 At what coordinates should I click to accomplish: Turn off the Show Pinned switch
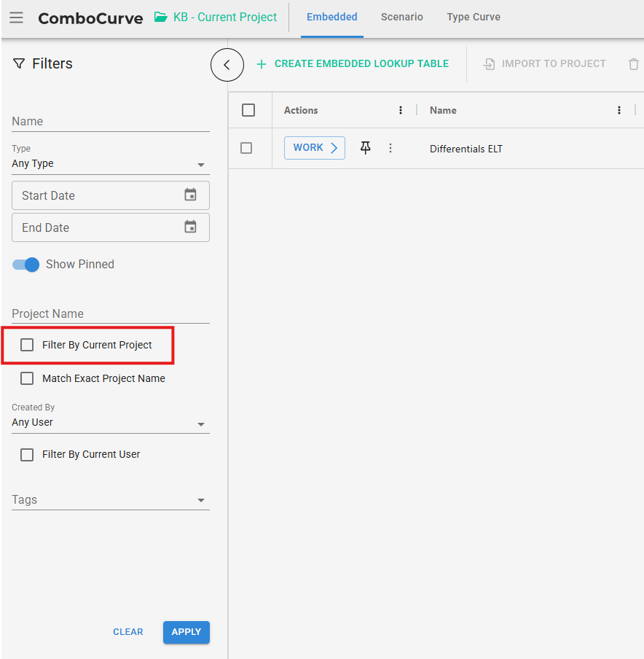tap(26, 265)
